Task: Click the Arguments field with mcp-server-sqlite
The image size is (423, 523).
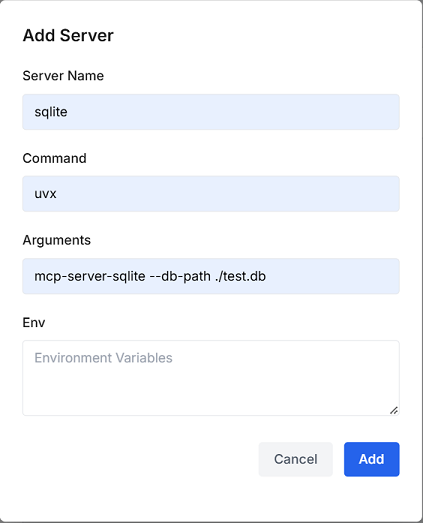Action: [x=211, y=276]
